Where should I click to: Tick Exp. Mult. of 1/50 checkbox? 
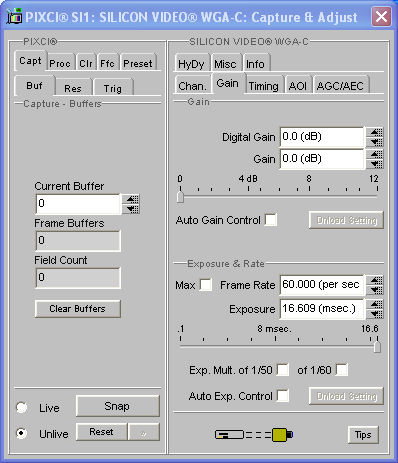(x=283, y=370)
